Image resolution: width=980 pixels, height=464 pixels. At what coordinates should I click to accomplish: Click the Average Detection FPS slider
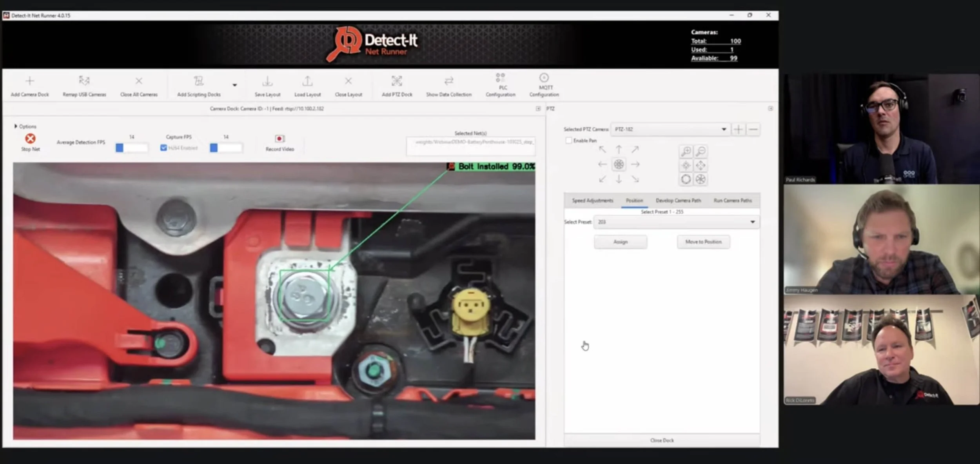[132, 148]
